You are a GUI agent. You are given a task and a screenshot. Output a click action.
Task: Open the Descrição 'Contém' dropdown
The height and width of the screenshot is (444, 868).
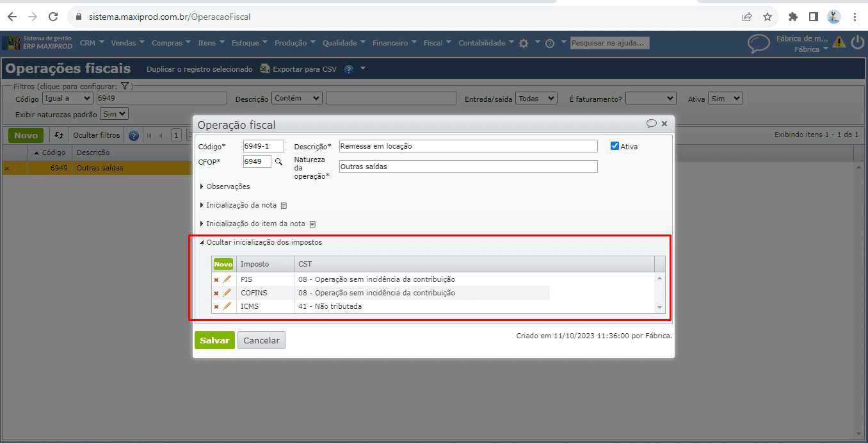click(297, 98)
